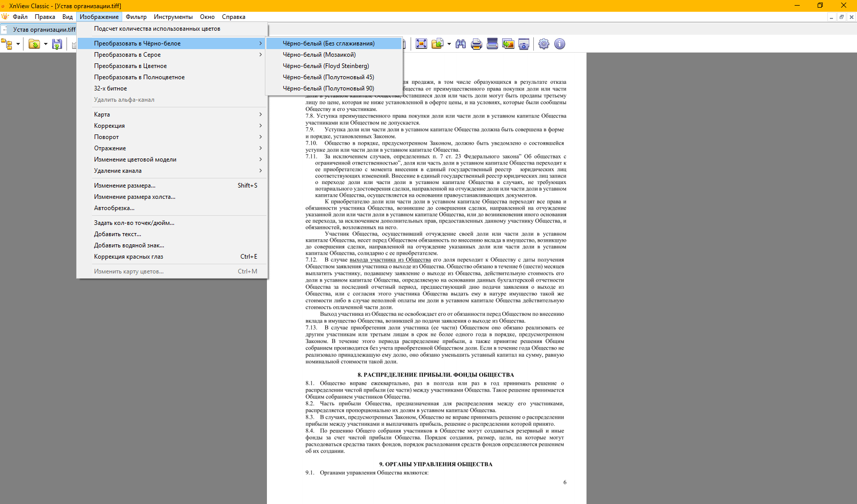The height and width of the screenshot is (504, 857).
Task: Click the screen capture camera icon
Action: tap(524, 44)
